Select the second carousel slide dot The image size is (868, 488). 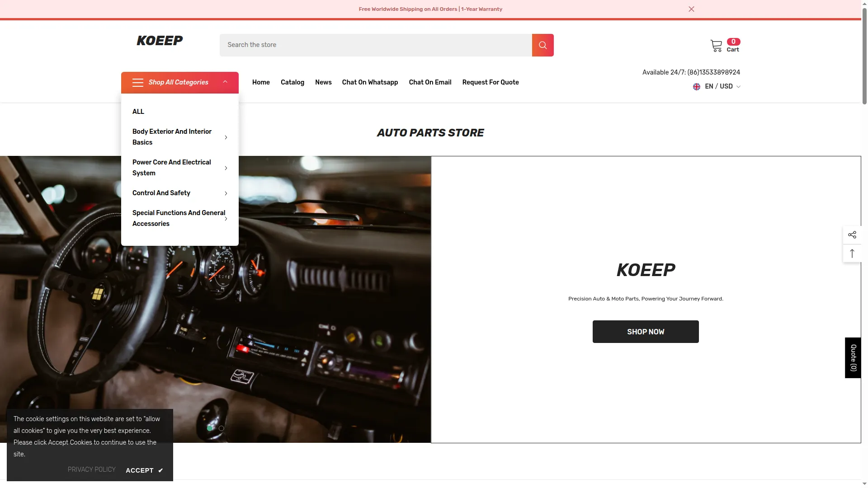point(221,428)
